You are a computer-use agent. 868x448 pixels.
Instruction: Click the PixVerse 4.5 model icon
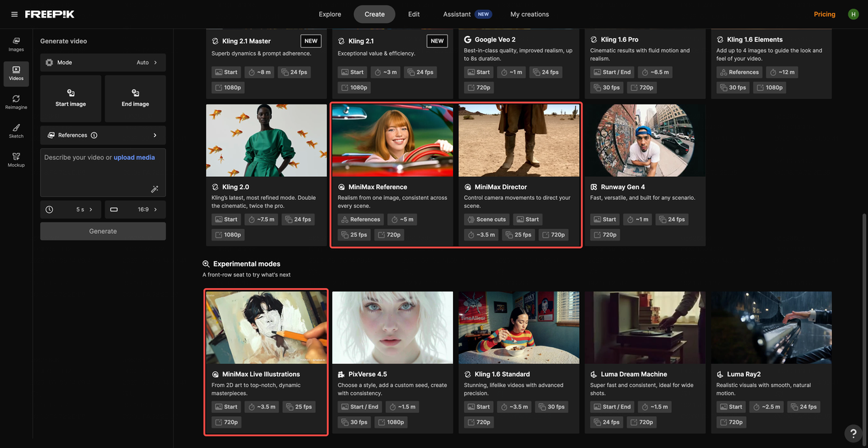click(342, 374)
